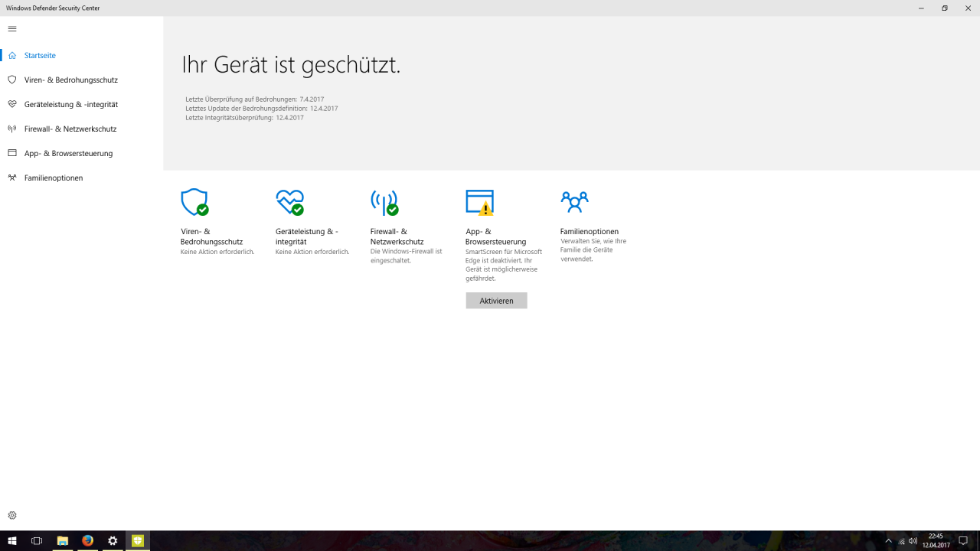The width and height of the screenshot is (980, 551).
Task: Click the heading 'Ihr Gerät ist geschützt.'
Action: point(291,65)
